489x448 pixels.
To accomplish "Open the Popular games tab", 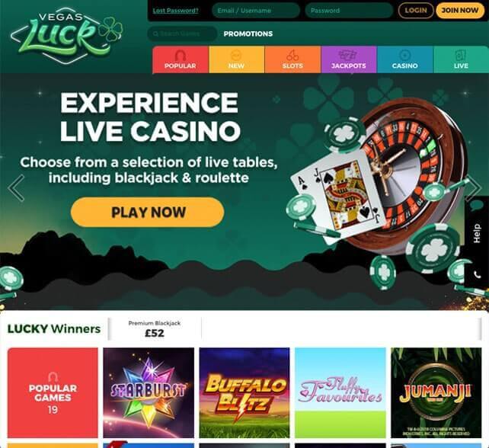I will (181, 59).
